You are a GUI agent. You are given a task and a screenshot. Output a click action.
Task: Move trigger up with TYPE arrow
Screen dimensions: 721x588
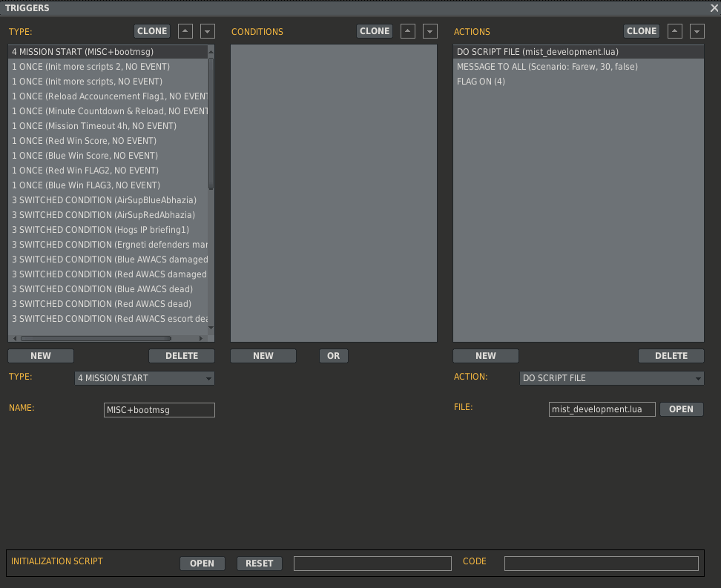click(185, 31)
